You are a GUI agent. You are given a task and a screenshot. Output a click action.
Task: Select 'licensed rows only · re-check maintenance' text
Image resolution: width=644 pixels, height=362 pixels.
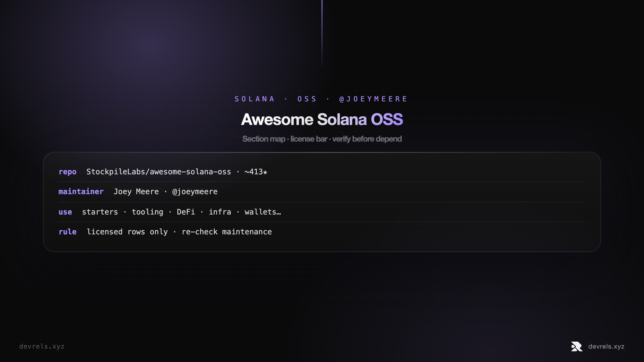(179, 232)
